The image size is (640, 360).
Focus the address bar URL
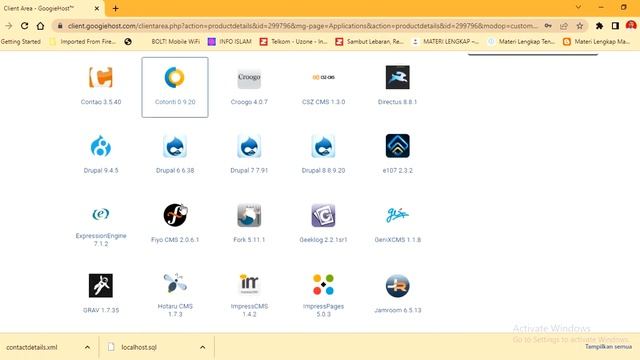coord(303,26)
